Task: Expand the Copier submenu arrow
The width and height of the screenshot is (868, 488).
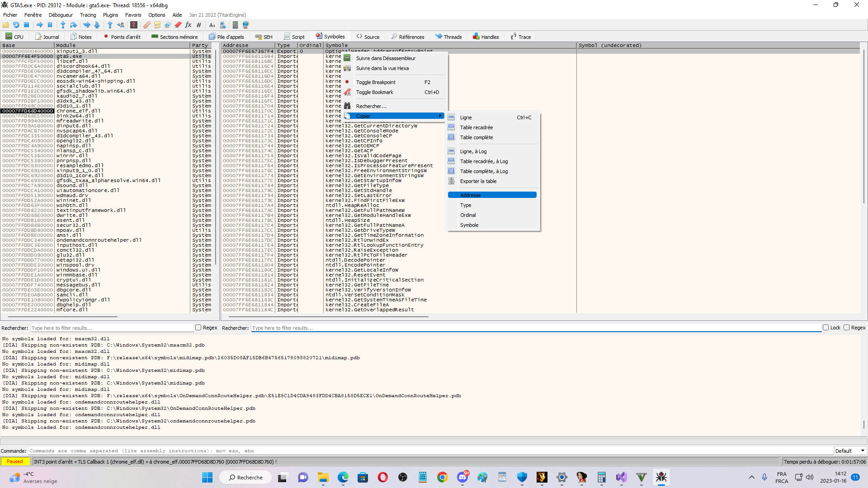Action: point(440,116)
